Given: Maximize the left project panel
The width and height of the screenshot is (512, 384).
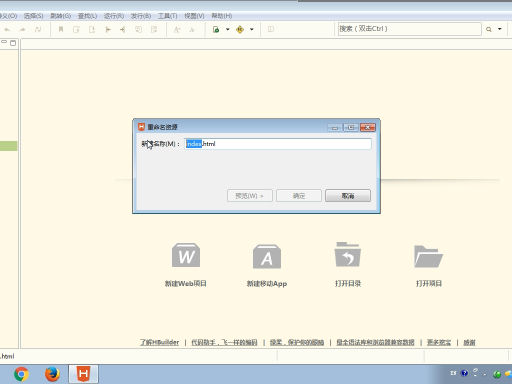Looking at the screenshot, I should pyautogui.click(x=13, y=43).
